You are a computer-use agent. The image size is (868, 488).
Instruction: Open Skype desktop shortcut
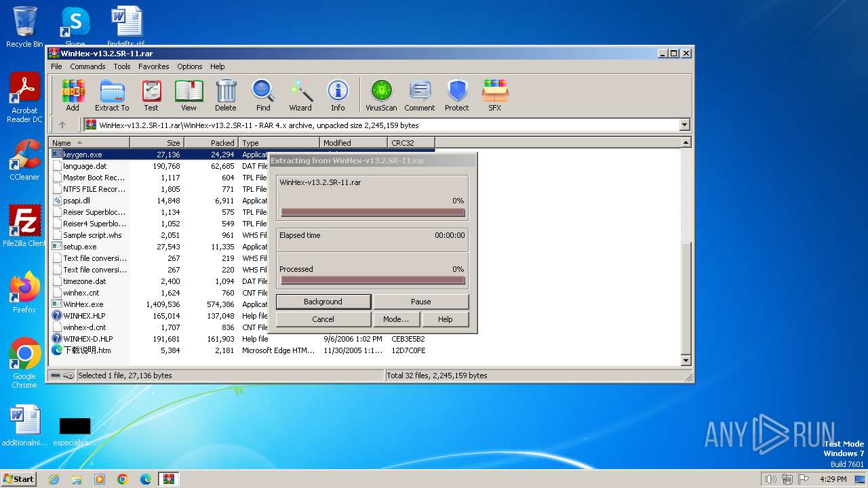tap(75, 27)
